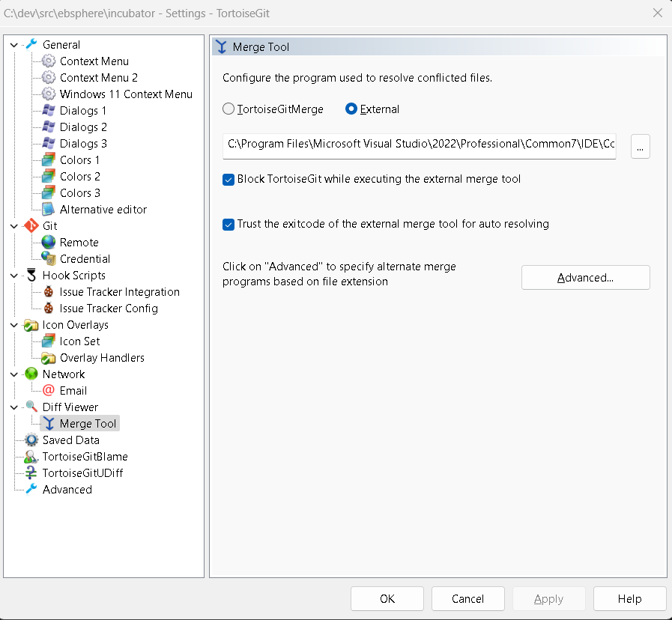Click the Remote globe icon

pos(49,242)
